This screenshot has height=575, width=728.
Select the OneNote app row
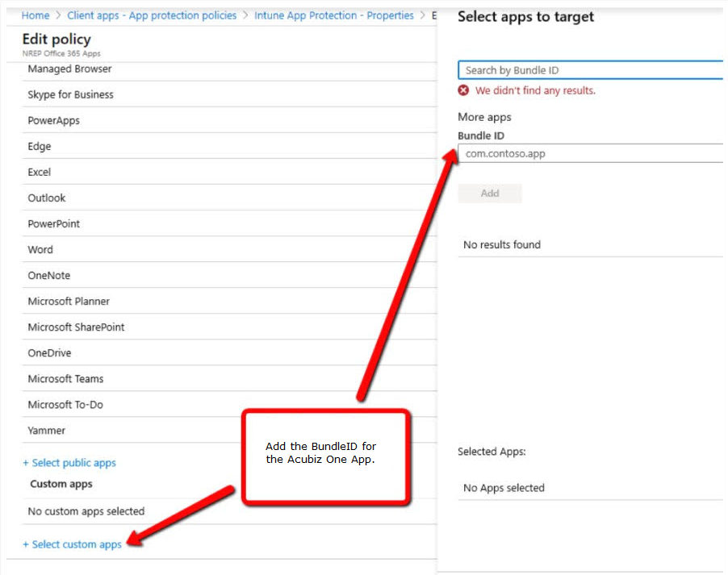(229, 276)
